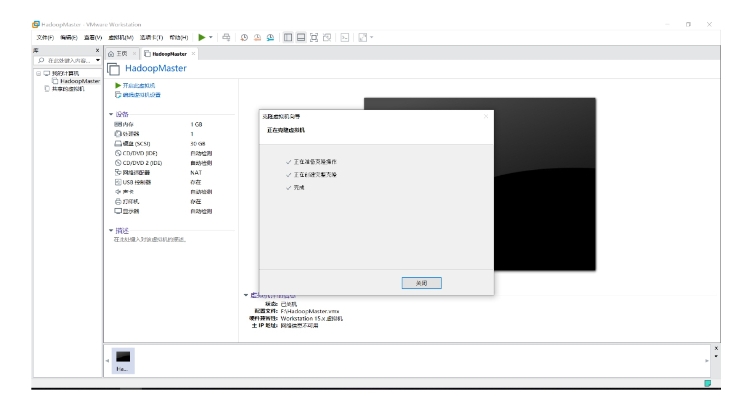Image resolution: width=742 pixels, height=396 pixels.
Task: Open the power options dropdown arrow beside play
Action: point(211,37)
